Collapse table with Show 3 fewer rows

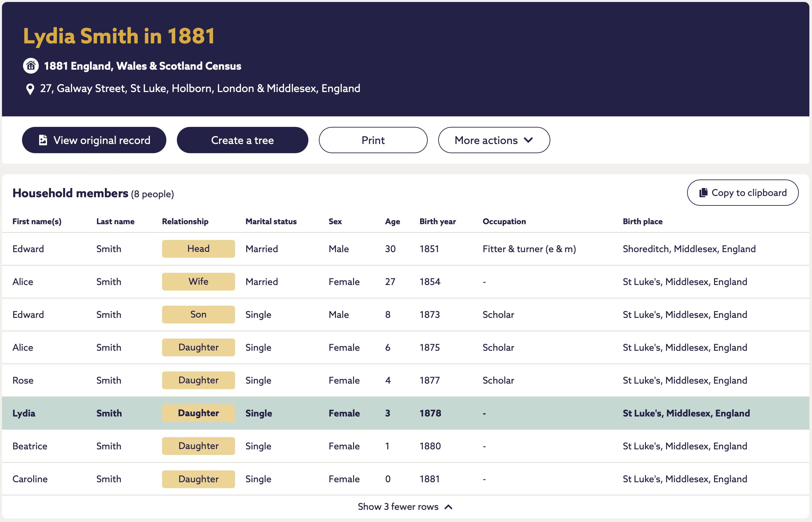[405, 507]
